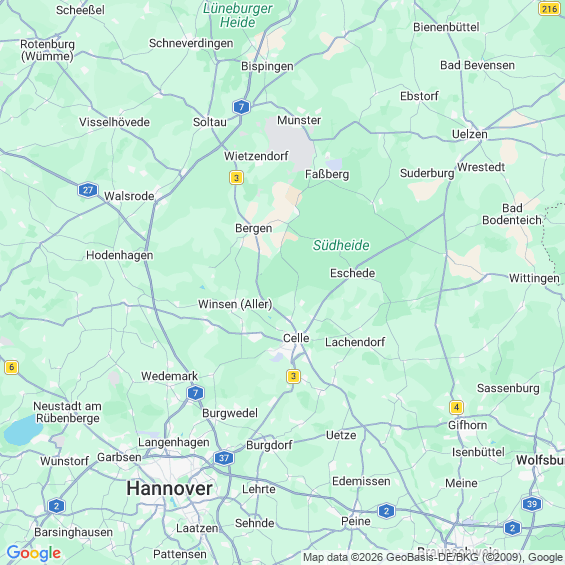This screenshot has width=565, height=565.
Task: Click the Lüneburger Heide region label
Action: click(x=237, y=15)
